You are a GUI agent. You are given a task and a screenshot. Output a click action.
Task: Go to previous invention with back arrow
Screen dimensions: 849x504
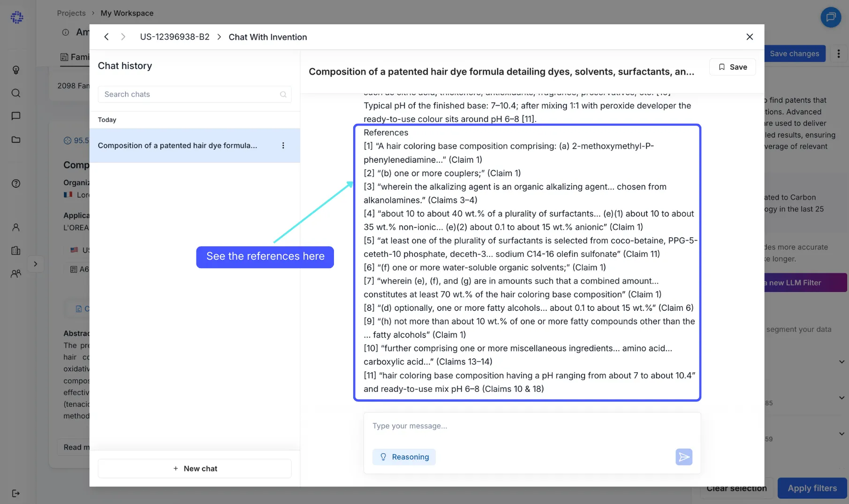106,37
